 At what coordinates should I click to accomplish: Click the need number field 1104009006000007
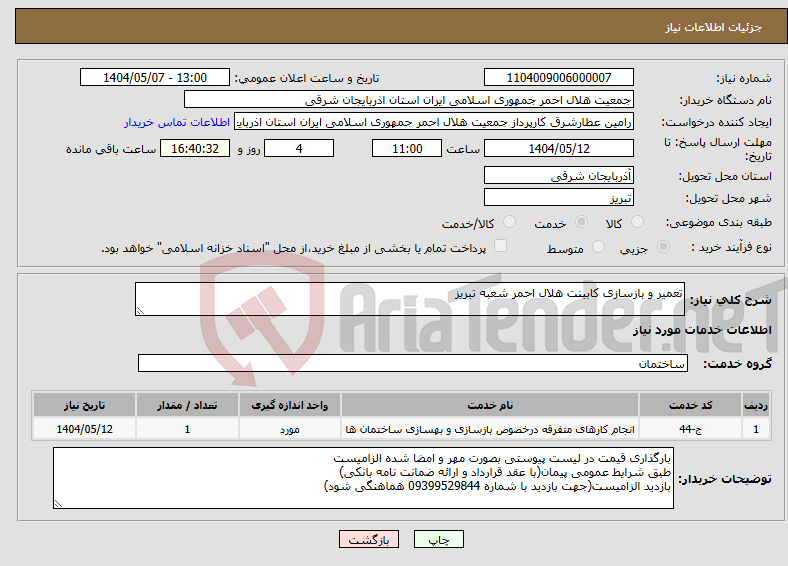click(x=559, y=77)
